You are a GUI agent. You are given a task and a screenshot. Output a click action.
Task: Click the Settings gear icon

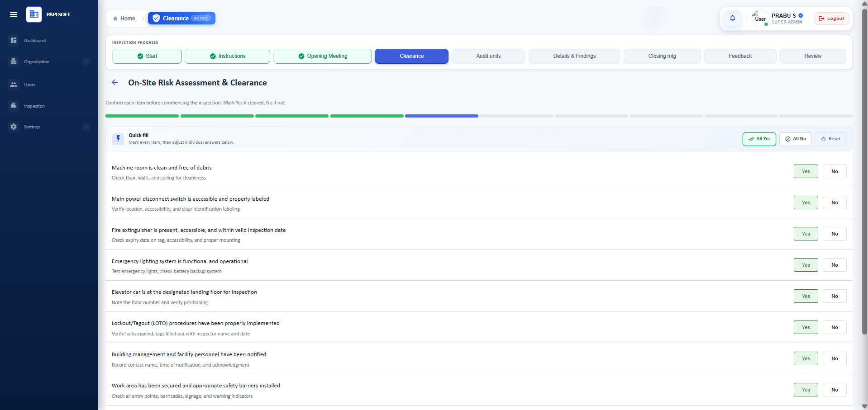click(x=14, y=127)
